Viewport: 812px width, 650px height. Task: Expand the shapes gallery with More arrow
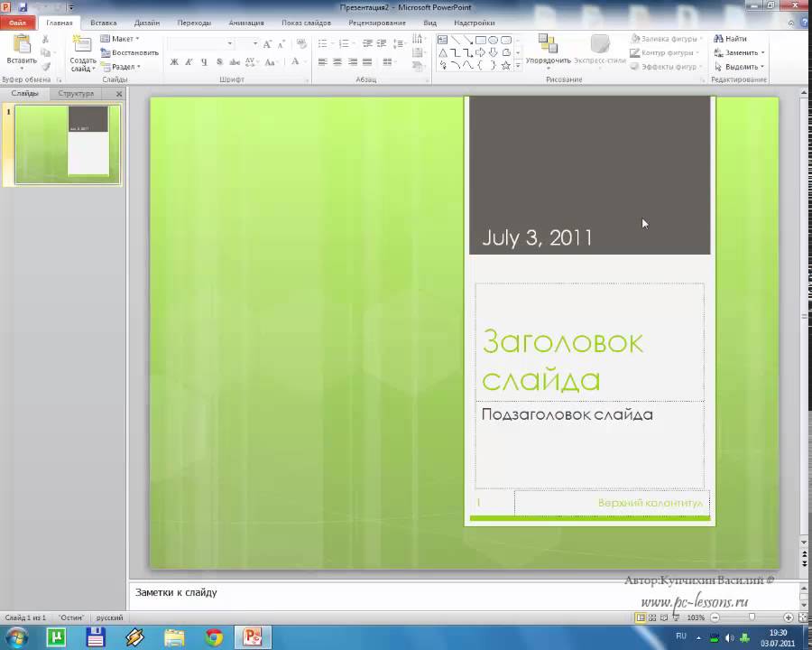518,66
